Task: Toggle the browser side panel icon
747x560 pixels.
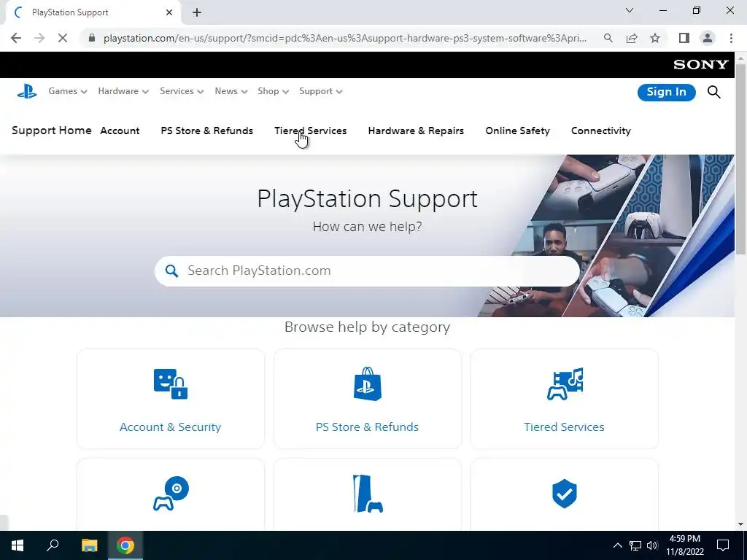Action: click(x=684, y=38)
